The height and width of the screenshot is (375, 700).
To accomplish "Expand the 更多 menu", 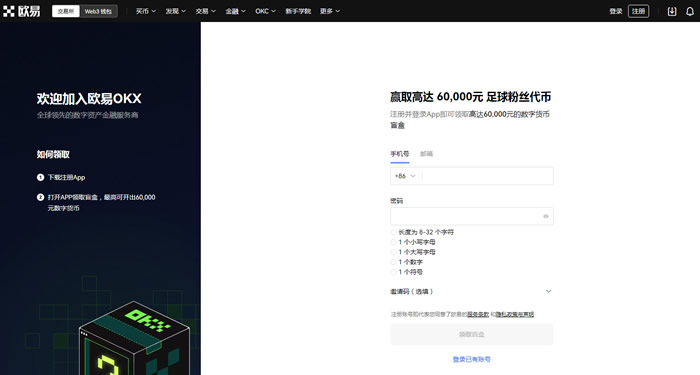I will coord(330,11).
